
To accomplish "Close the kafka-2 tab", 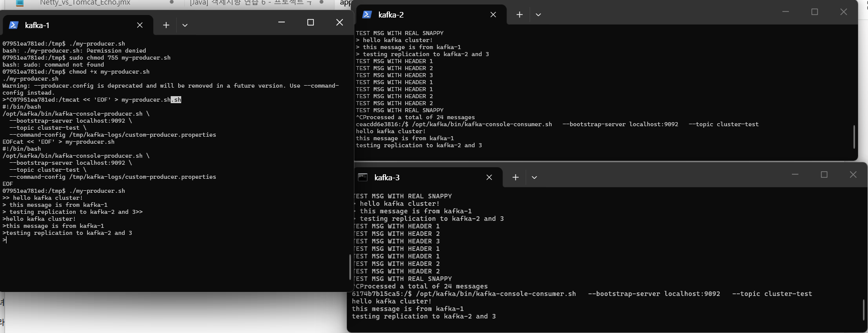I will [x=493, y=15].
